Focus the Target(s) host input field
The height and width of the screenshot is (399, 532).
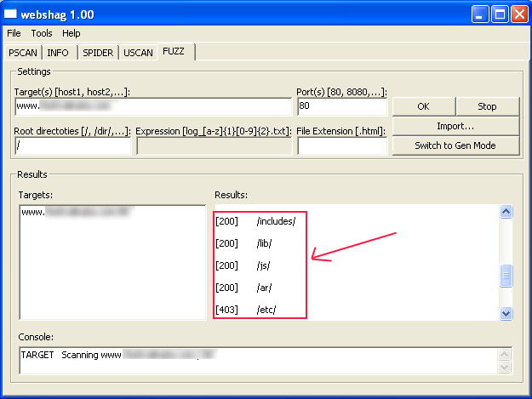pos(153,106)
